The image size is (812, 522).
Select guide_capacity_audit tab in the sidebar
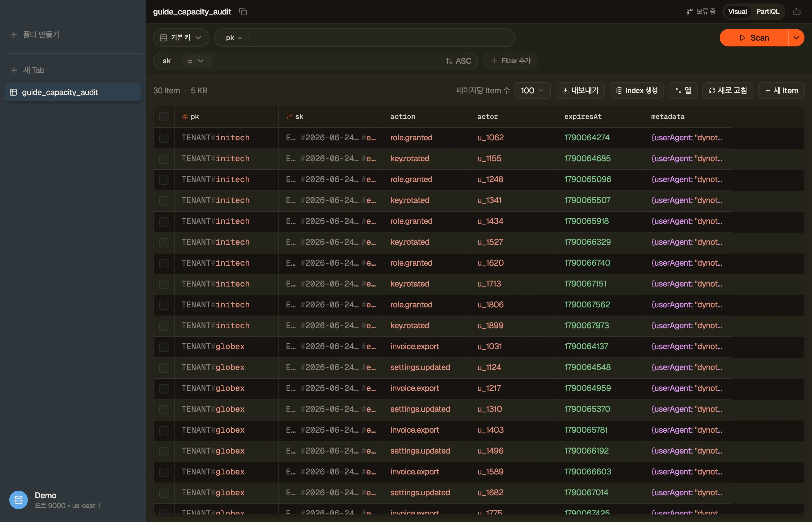(73, 92)
